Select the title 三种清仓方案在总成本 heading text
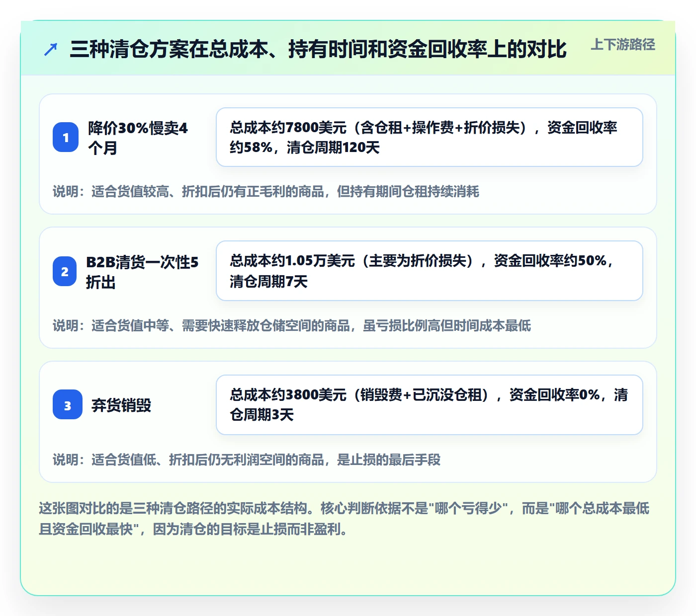696x616 pixels. click(x=318, y=49)
